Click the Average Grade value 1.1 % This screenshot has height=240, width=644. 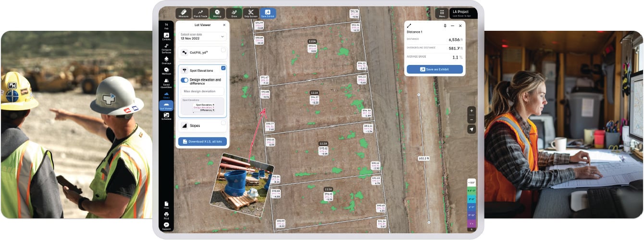click(x=458, y=57)
